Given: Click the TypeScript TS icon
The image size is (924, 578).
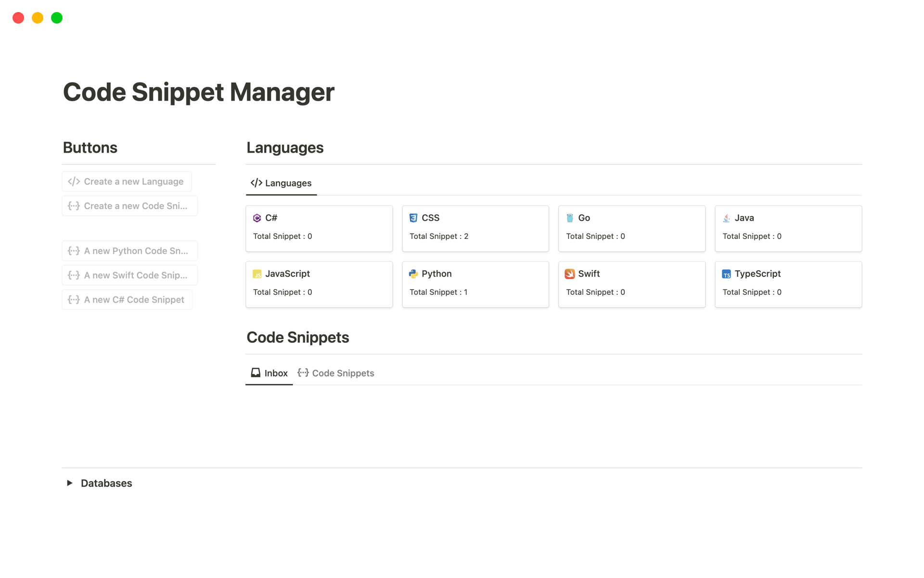Looking at the screenshot, I should tap(726, 274).
